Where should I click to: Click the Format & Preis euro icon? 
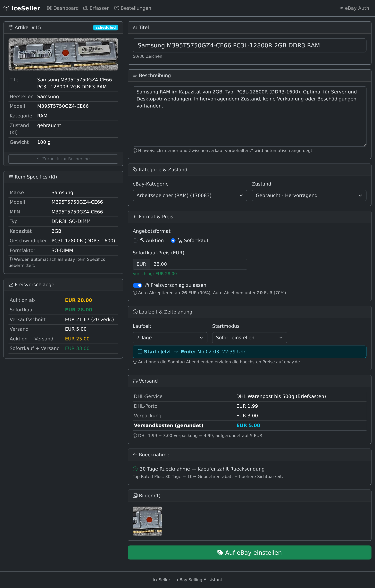[x=135, y=217]
